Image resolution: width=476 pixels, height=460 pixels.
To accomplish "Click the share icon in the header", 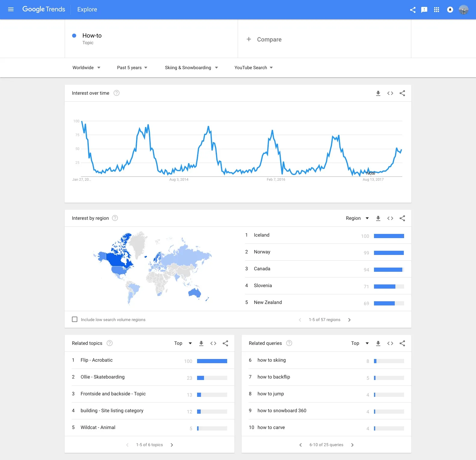I will 413,10.
